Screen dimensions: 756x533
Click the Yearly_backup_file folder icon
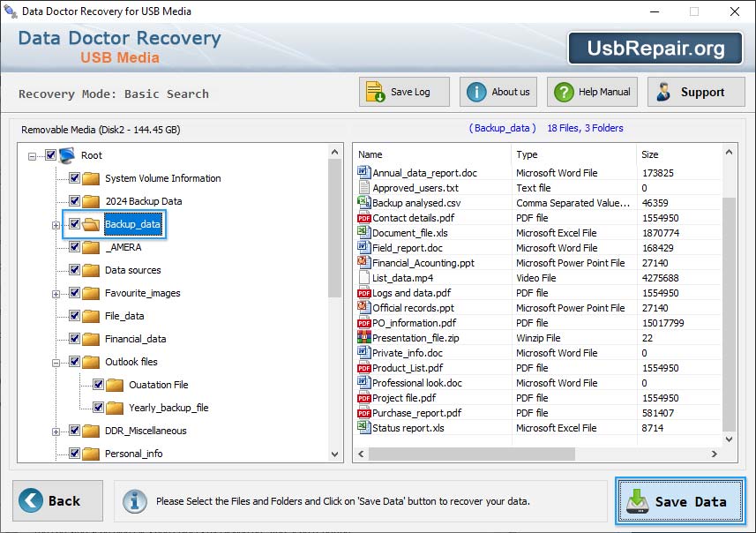(115, 408)
